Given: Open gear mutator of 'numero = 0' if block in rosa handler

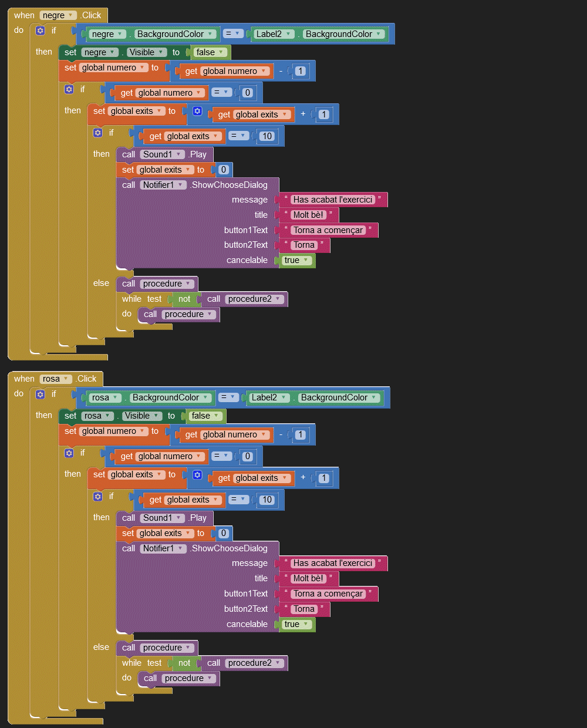Looking at the screenshot, I should tap(69, 453).
